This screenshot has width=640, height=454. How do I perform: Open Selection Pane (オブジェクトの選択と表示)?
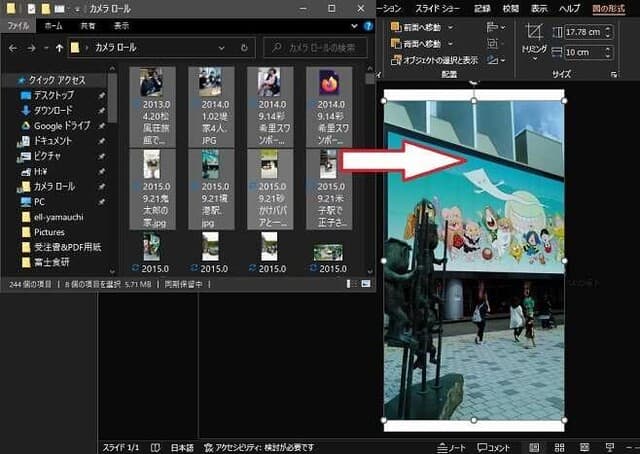point(440,60)
